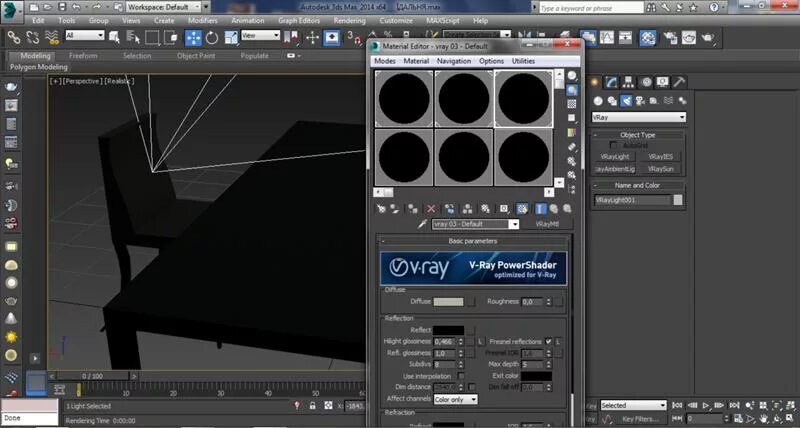
Task: Click Pick Material from Object eyedropper
Action: pos(422,224)
